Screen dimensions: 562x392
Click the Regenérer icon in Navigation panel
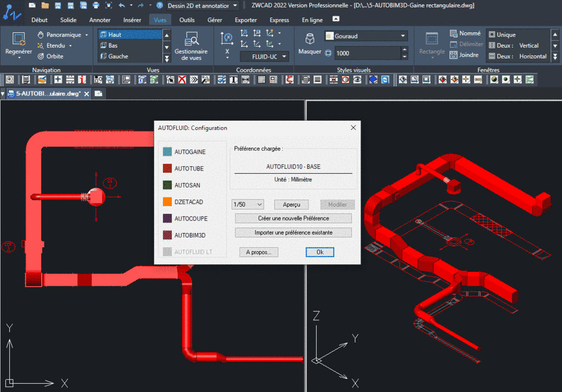click(x=18, y=39)
